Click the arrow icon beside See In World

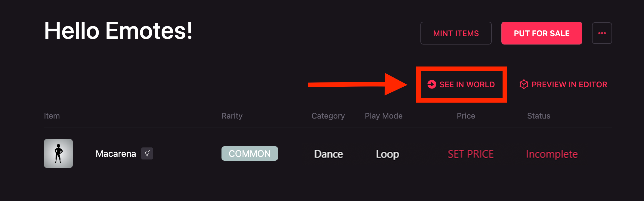click(x=432, y=84)
